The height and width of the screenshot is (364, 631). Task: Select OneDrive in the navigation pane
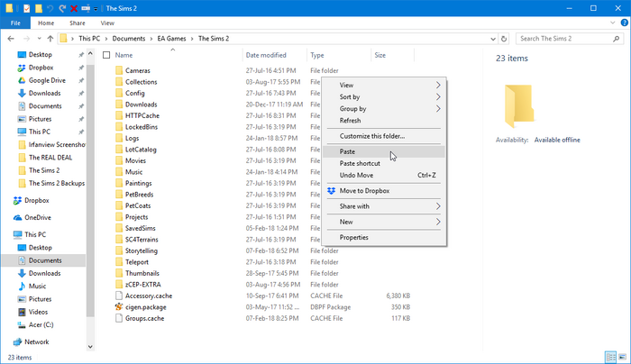[x=38, y=218]
